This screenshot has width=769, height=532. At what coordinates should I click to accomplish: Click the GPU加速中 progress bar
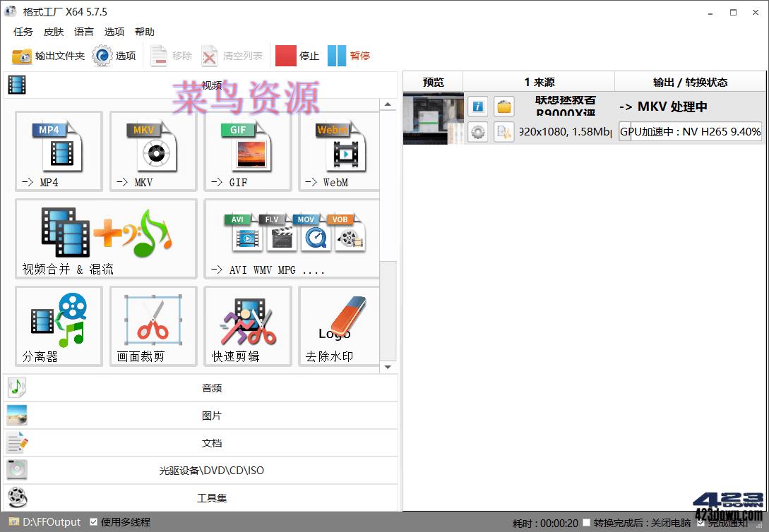[x=690, y=131]
